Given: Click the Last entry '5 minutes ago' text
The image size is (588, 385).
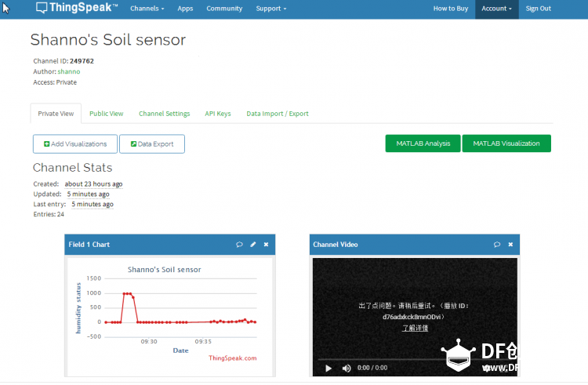Looking at the screenshot, I should 93,204.
